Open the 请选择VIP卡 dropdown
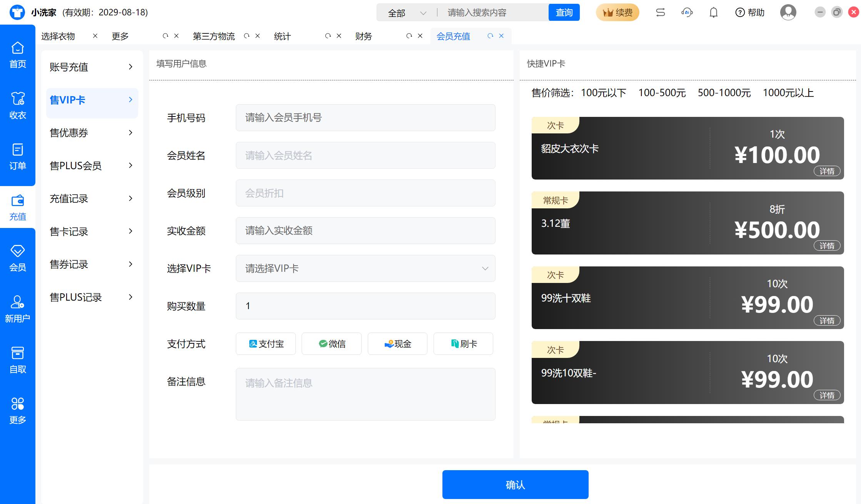Viewport: 861px width, 504px height. 365,268
